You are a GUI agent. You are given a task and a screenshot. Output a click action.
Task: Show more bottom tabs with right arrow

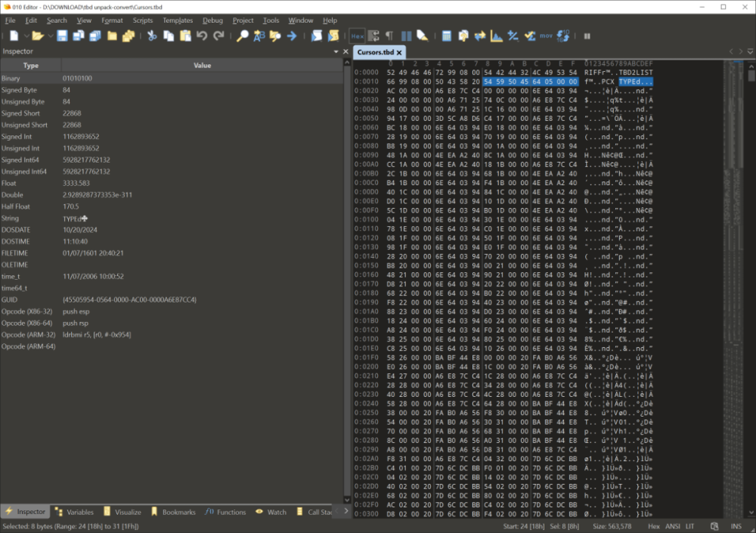[x=345, y=511]
